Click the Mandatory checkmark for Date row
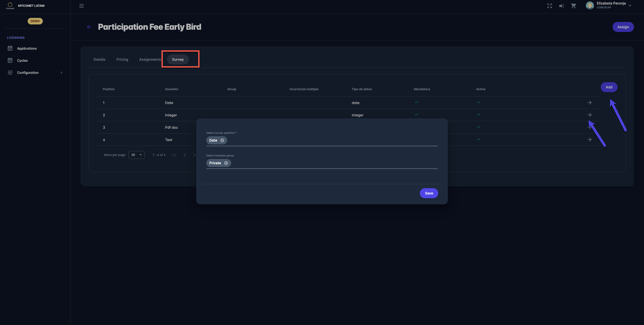This screenshot has height=325, width=644. [x=417, y=102]
